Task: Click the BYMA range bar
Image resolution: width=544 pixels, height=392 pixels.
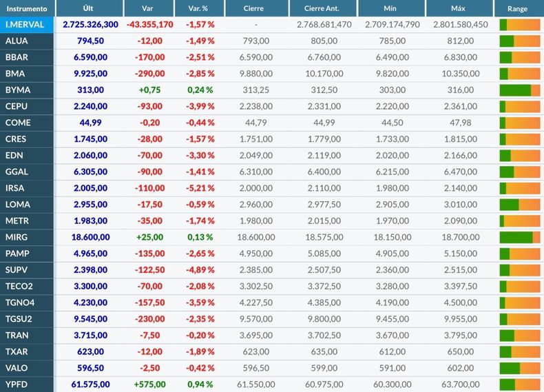Action: [x=520, y=90]
